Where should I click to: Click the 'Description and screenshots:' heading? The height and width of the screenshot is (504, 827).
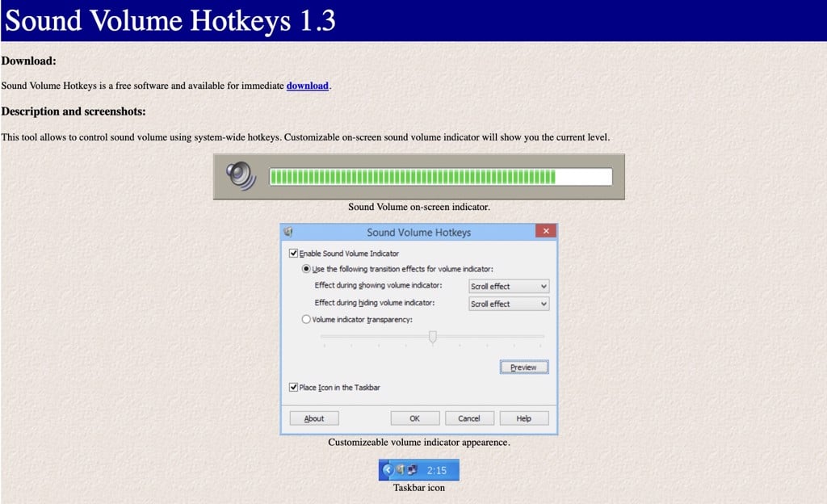point(73,111)
